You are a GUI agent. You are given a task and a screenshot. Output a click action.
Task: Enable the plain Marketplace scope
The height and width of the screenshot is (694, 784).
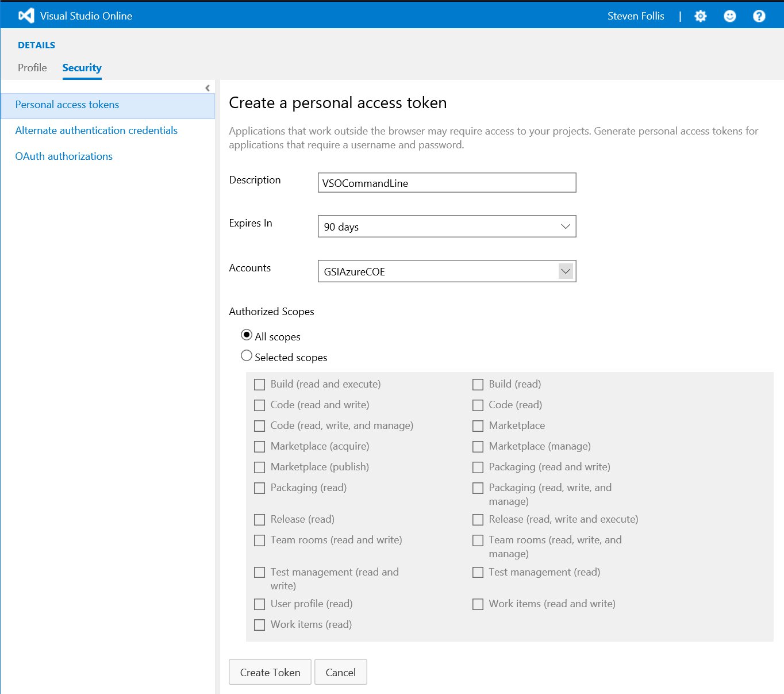click(x=478, y=426)
